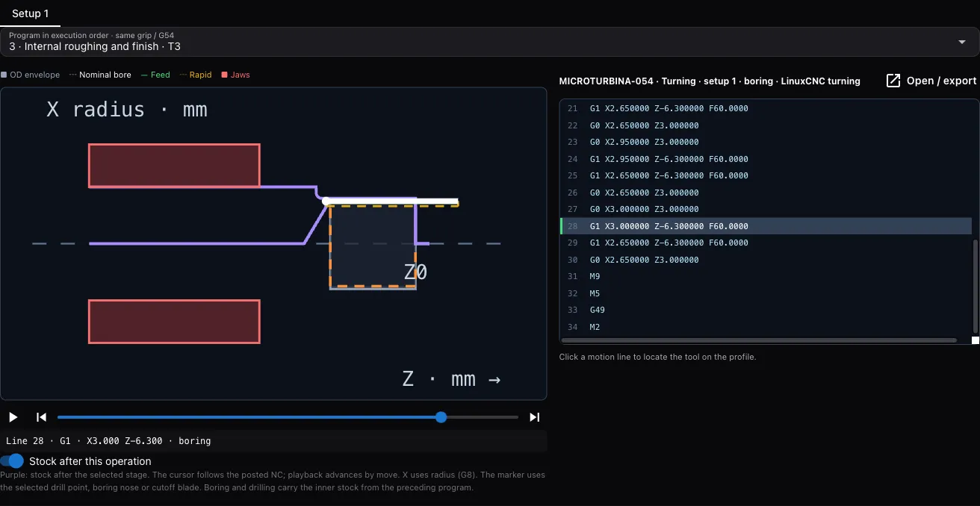This screenshot has height=506, width=980.
Task: Click the Rapid legend marker
Action: (x=183, y=75)
